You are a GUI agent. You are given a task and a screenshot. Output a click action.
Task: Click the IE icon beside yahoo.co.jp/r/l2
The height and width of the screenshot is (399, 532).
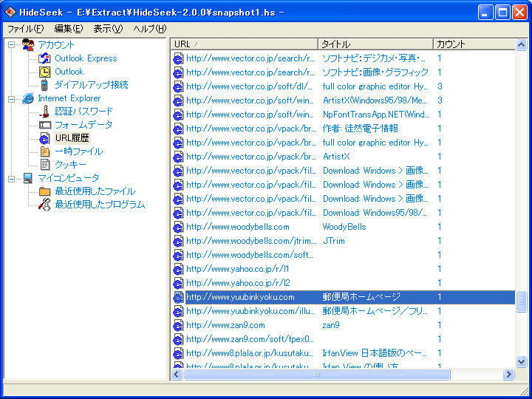[179, 283]
